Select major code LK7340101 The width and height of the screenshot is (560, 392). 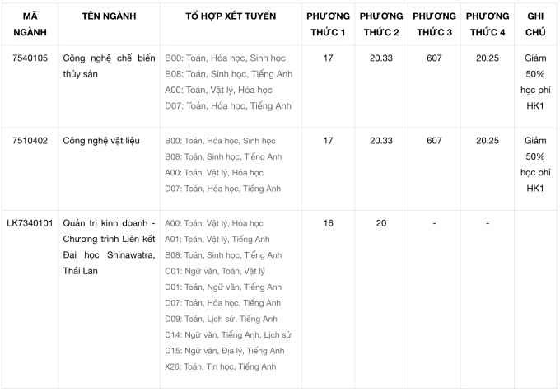pyautogui.click(x=30, y=223)
